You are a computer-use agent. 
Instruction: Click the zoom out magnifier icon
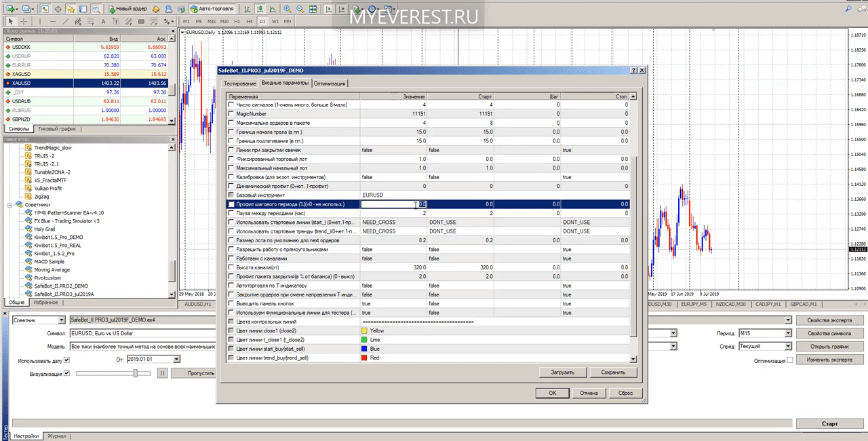[x=301, y=9]
